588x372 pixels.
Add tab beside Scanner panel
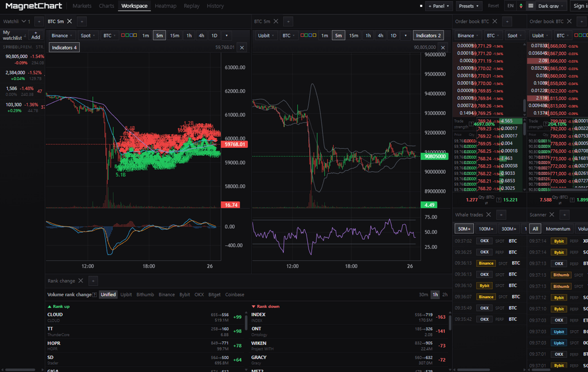click(x=565, y=215)
